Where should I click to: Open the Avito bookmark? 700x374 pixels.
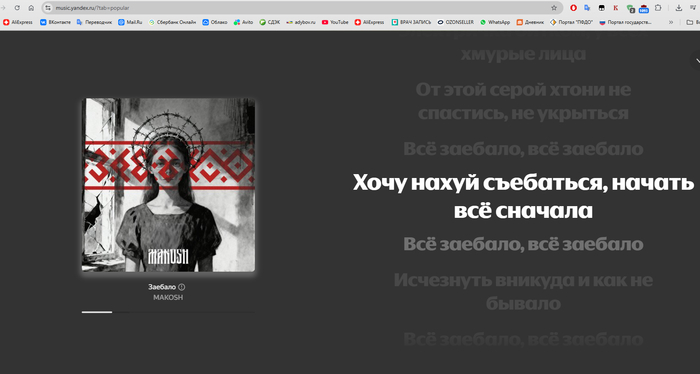point(243,22)
